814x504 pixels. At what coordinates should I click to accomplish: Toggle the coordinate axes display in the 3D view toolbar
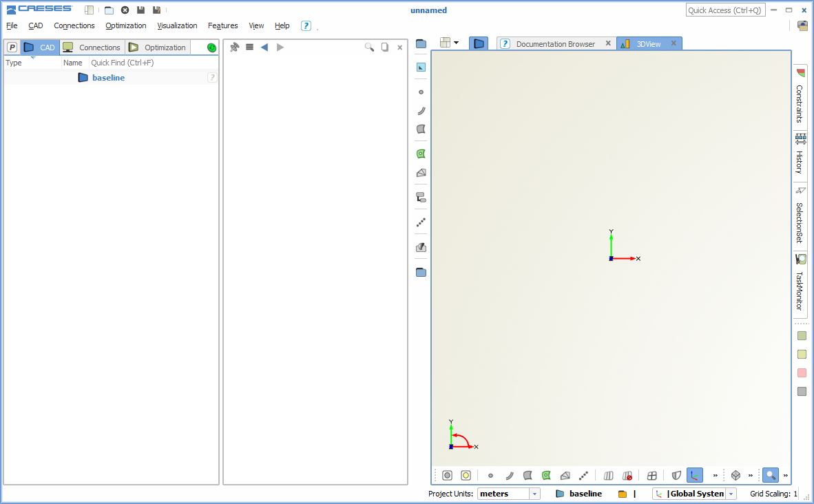pyautogui.click(x=694, y=475)
